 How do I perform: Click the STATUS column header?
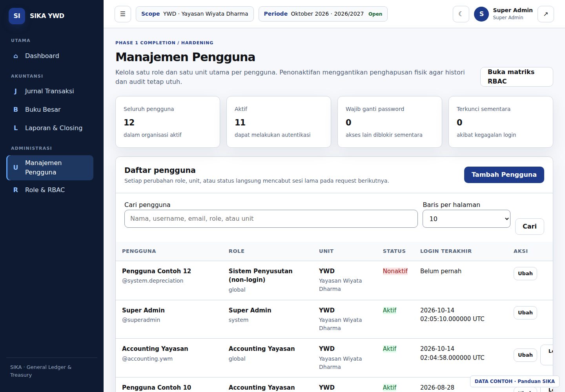pos(394,251)
